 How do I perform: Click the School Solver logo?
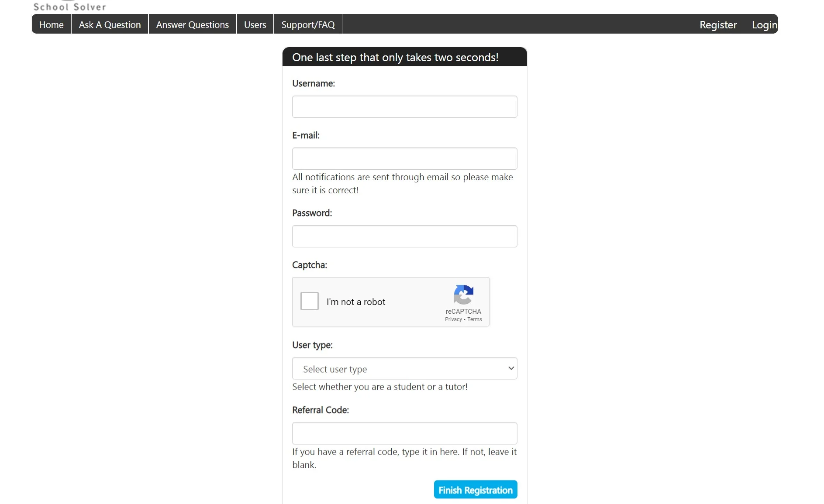70,6
